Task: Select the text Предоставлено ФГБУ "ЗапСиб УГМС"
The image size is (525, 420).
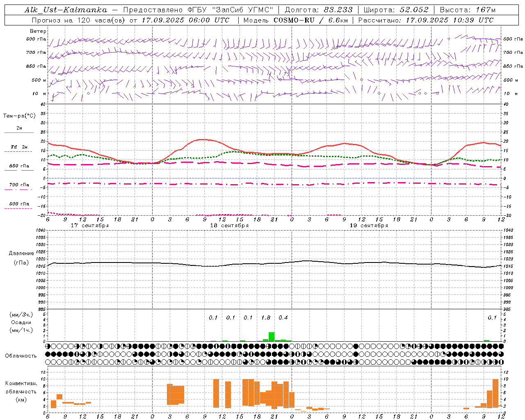Action: click(x=198, y=10)
